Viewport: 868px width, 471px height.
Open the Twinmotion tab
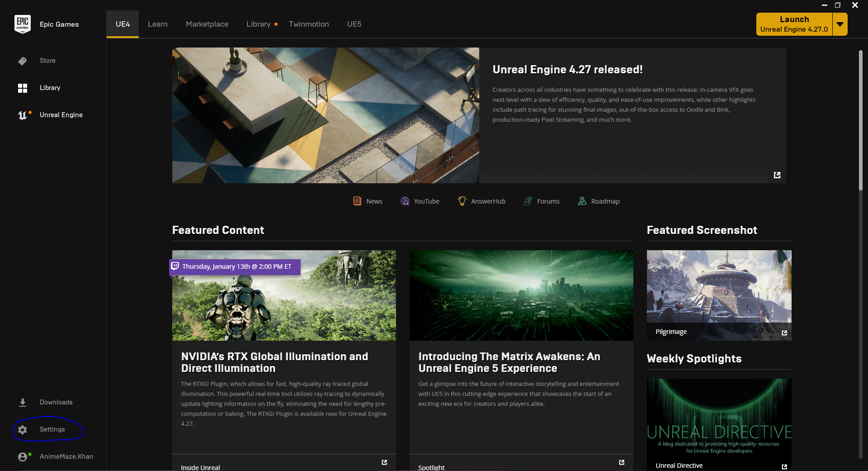(309, 24)
